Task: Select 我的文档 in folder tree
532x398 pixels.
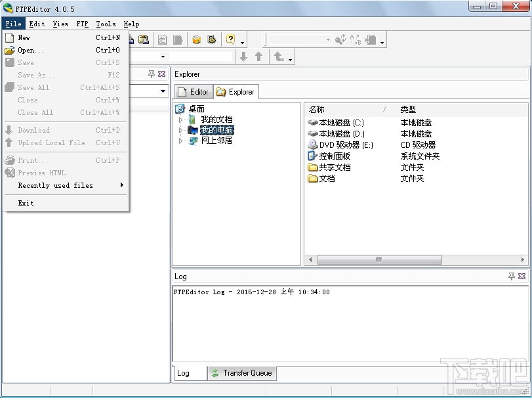Action: click(217, 120)
